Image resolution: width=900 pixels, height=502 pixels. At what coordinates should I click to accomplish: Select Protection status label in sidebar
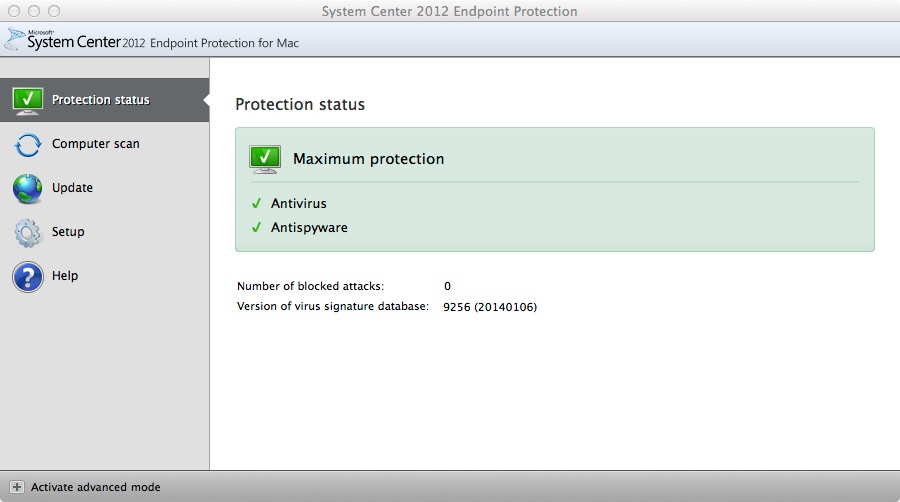click(x=100, y=100)
